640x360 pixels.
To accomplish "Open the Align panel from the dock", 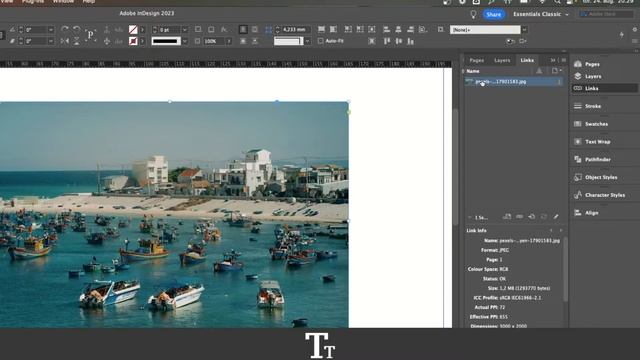I will [x=586, y=213].
